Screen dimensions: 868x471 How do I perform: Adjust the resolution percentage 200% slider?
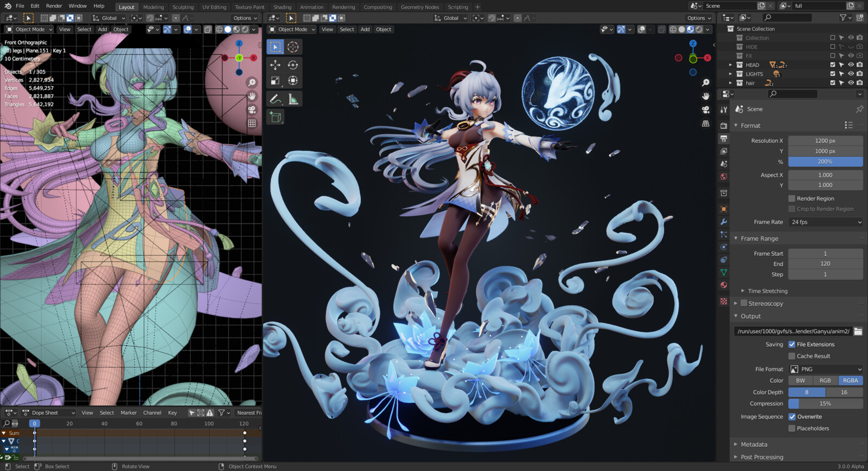point(826,162)
